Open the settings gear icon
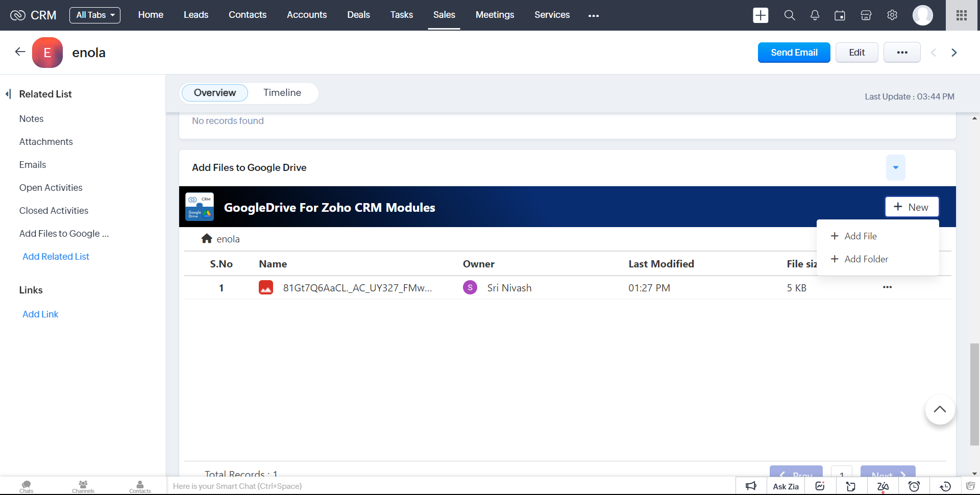The height and width of the screenshot is (495, 980). point(892,15)
